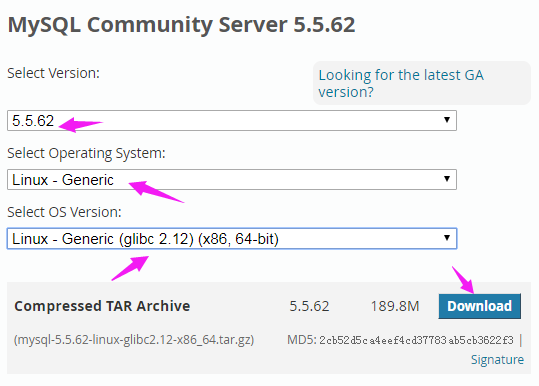Screen dimensions: 539x386
Task: Click the Compressed TAR Archive title
Action: (102, 306)
